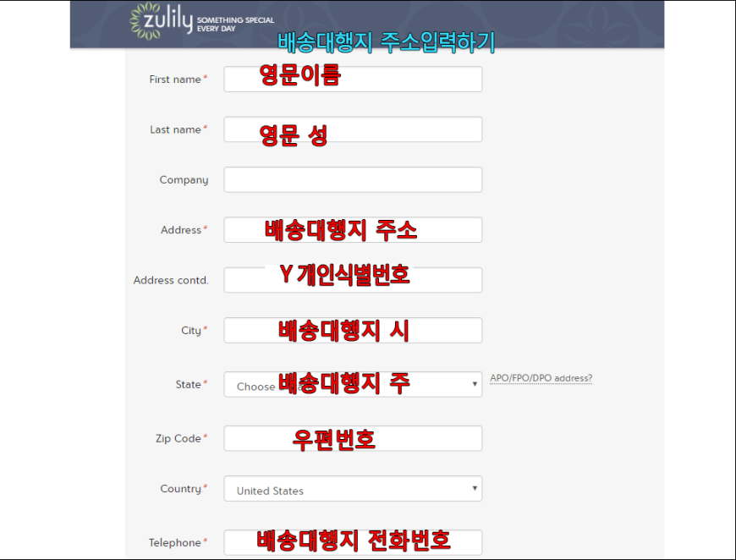This screenshot has width=736, height=560.
Task: Click the "City" label text
Action: tap(191, 331)
